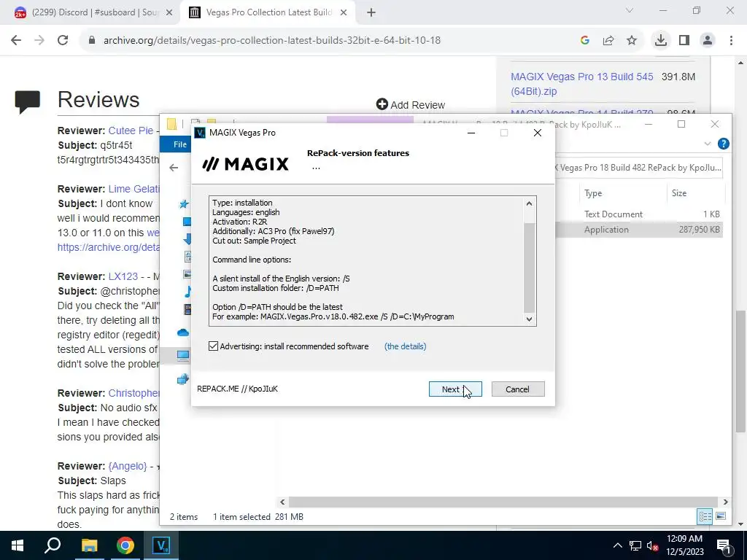
Task: Click Google icon in address bar
Action: coord(585,41)
